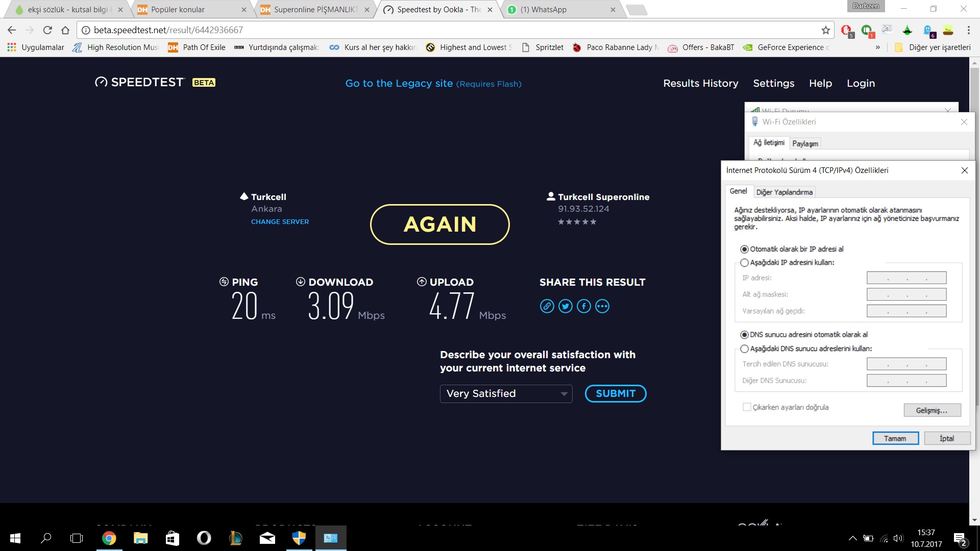Bookmark this page star icon

click(825, 30)
